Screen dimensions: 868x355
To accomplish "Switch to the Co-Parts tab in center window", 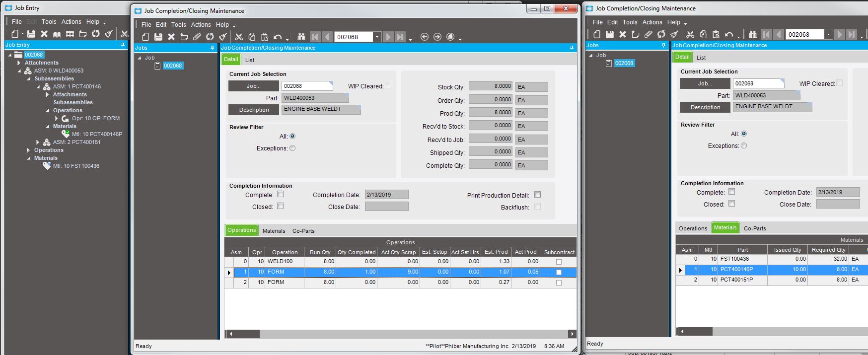I will point(303,231).
